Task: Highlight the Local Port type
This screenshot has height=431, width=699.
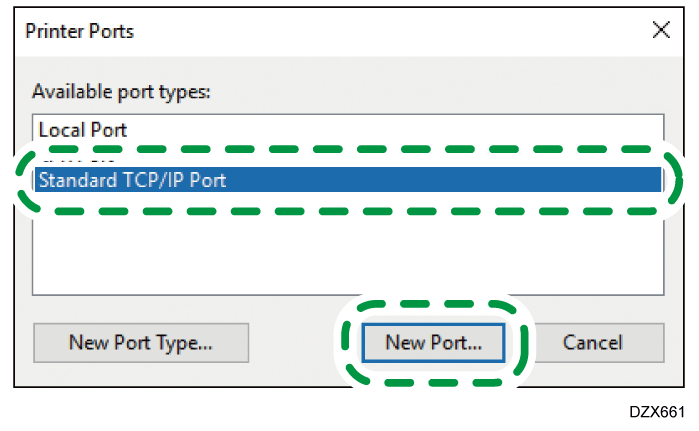Action: (83, 130)
